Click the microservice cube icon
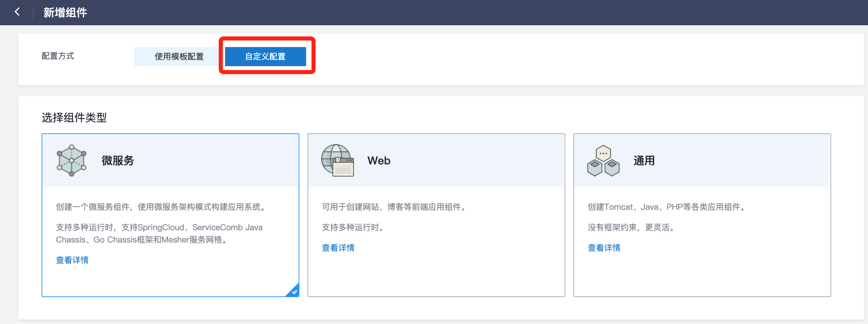Viewport: 868px width, 324px height. point(72,160)
